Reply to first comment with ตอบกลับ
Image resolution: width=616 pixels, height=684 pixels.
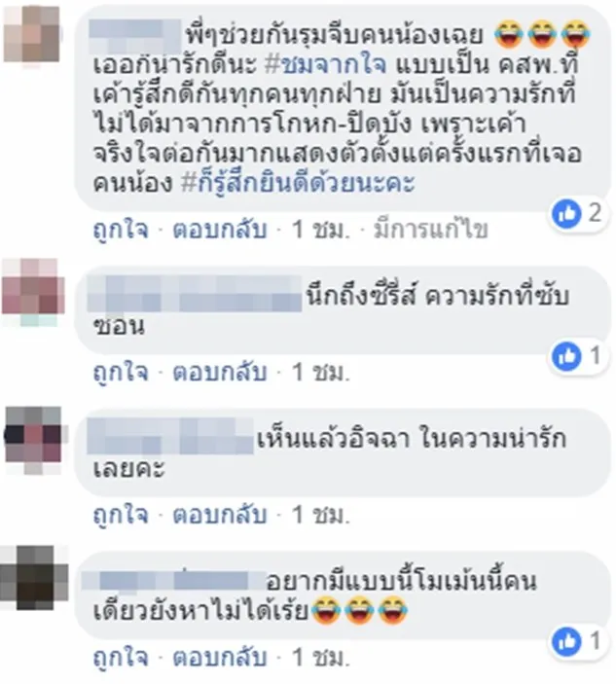tap(219, 230)
